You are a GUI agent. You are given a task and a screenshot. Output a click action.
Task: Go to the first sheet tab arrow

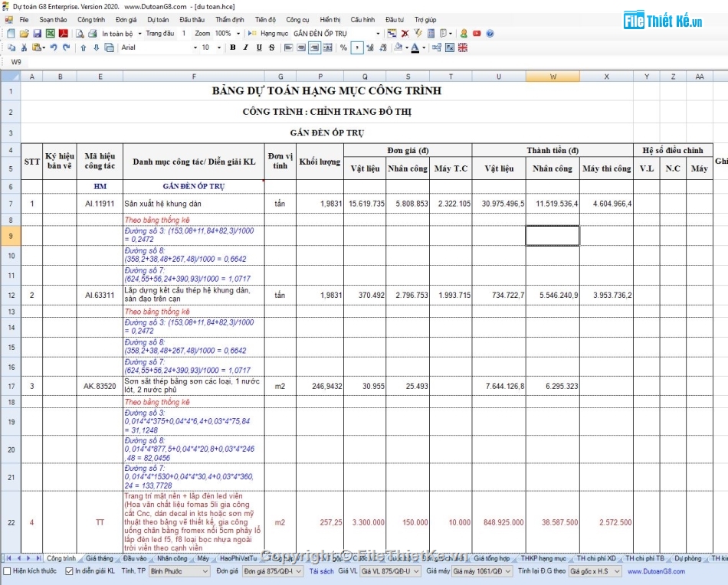pos(8,558)
